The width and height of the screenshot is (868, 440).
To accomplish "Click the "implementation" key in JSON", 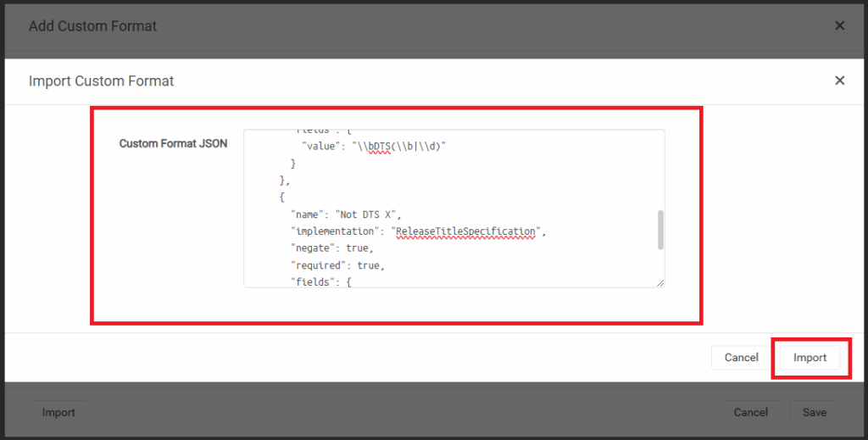I will point(335,231).
